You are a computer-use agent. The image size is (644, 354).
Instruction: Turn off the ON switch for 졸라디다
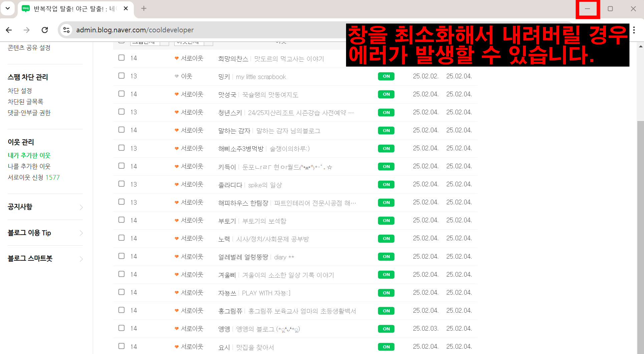pyautogui.click(x=386, y=185)
